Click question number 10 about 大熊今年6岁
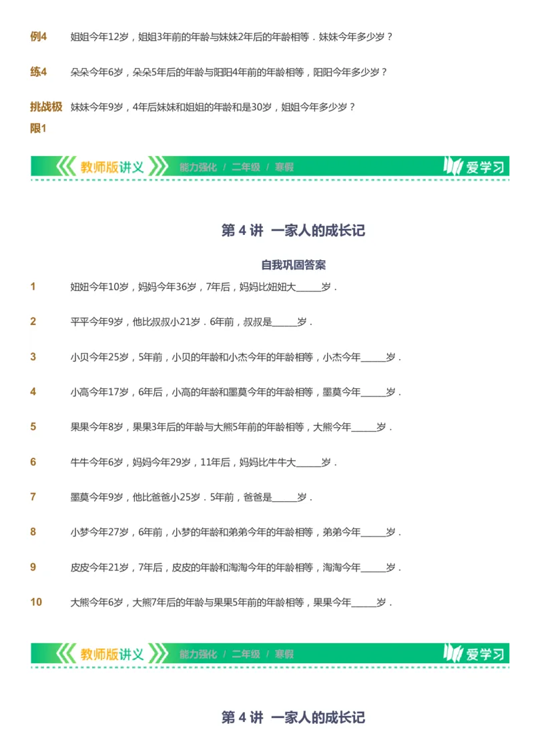The height and width of the screenshot is (756, 534). pyautogui.click(x=35, y=601)
